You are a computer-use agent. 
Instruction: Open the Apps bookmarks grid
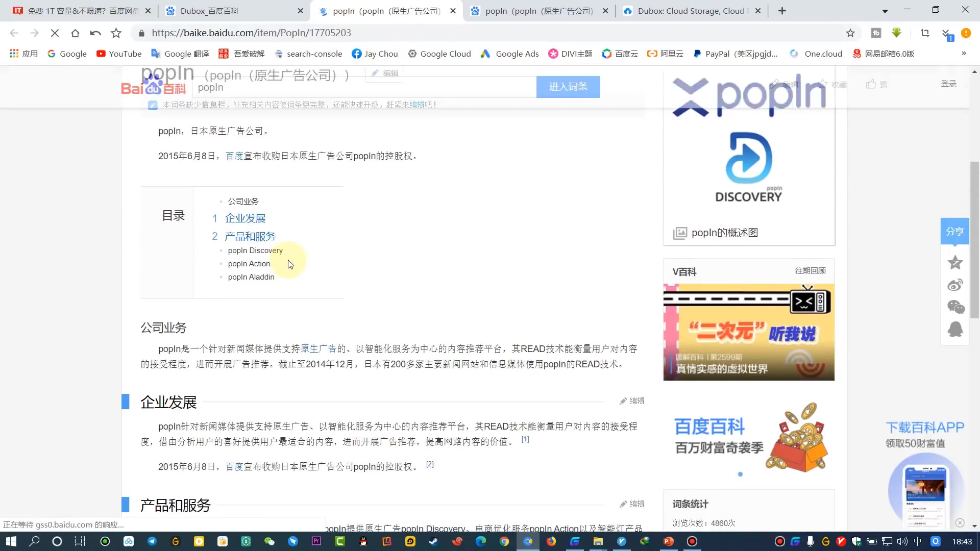[23, 54]
